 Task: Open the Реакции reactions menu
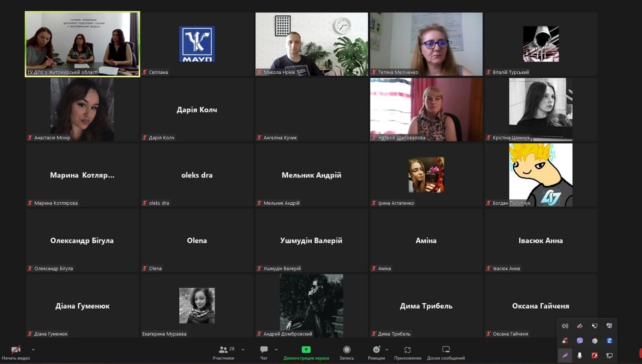(376, 352)
